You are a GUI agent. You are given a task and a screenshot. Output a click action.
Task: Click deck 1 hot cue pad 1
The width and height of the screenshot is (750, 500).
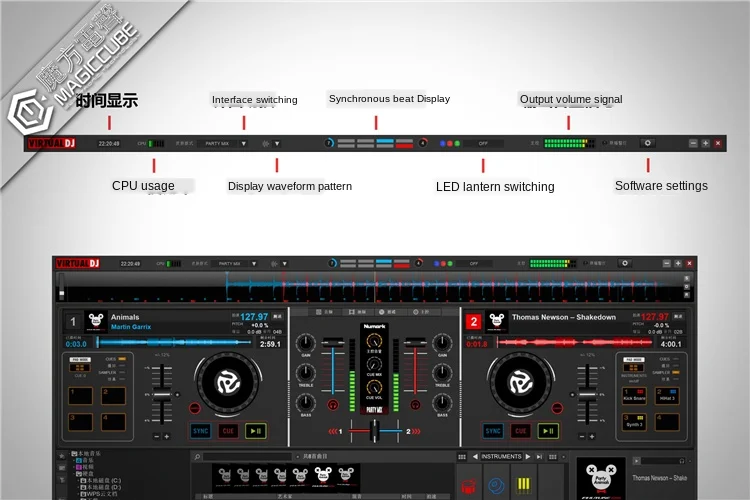(80, 396)
